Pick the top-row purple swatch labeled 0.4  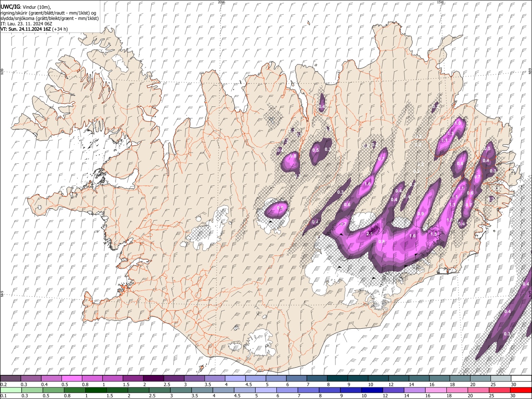[51, 378]
